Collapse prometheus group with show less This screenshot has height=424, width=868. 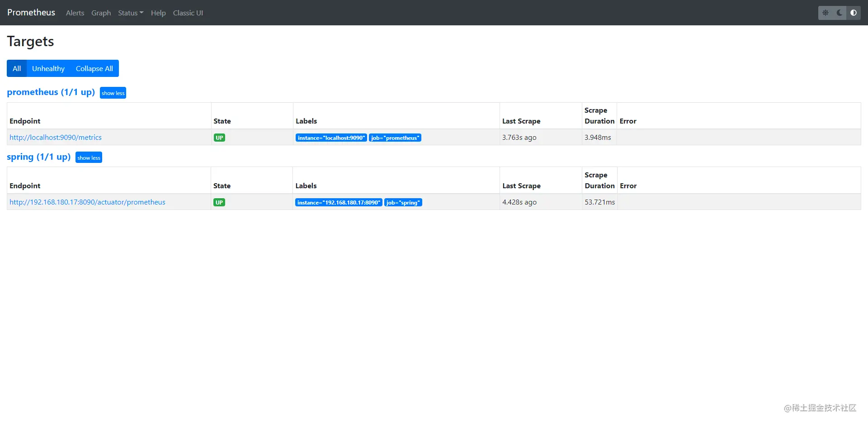point(113,93)
